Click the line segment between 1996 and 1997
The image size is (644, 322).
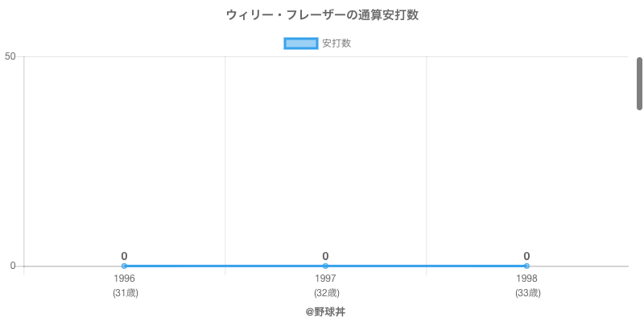point(225,266)
